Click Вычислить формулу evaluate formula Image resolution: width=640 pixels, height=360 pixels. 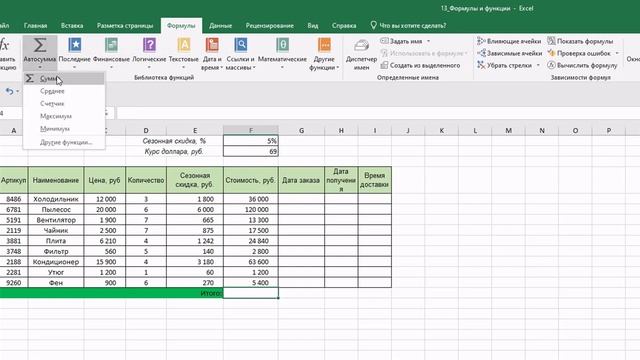pyautogui.click(x=582, y=65)
